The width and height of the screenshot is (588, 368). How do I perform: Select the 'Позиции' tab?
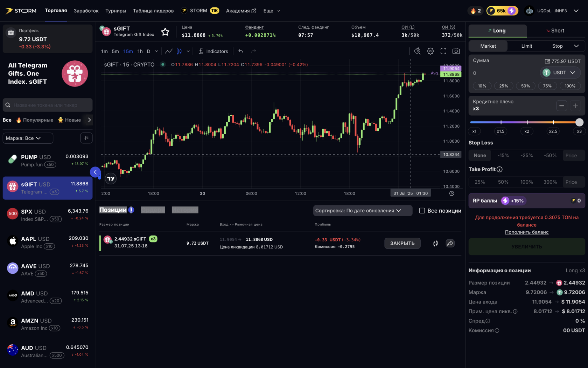[x=113, y=210]
